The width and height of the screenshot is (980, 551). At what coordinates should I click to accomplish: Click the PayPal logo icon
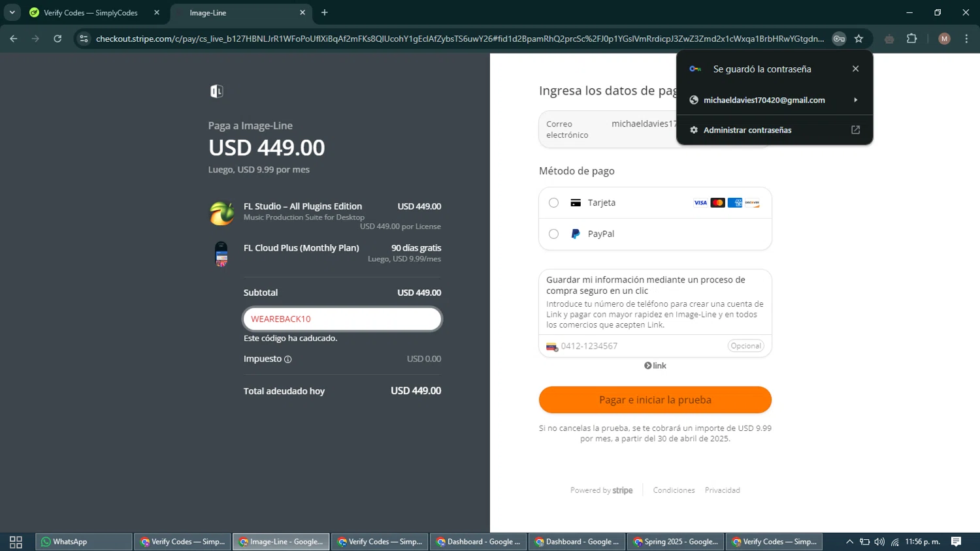click(x=576, y=234)
